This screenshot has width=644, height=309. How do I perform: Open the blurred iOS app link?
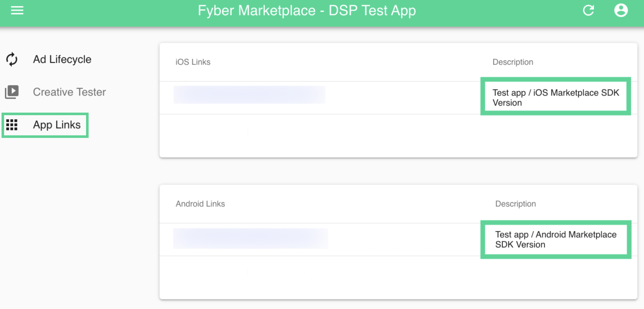(x=249, y=95)
